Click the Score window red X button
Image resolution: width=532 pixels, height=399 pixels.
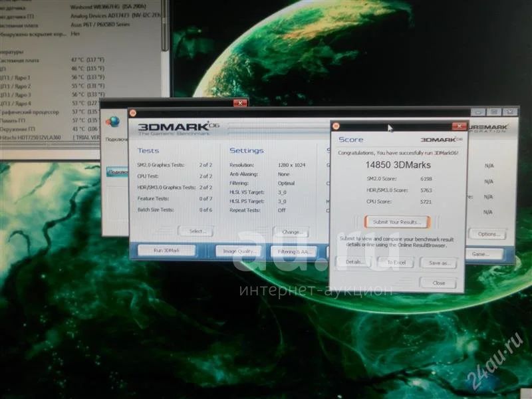tap(459, 126)
